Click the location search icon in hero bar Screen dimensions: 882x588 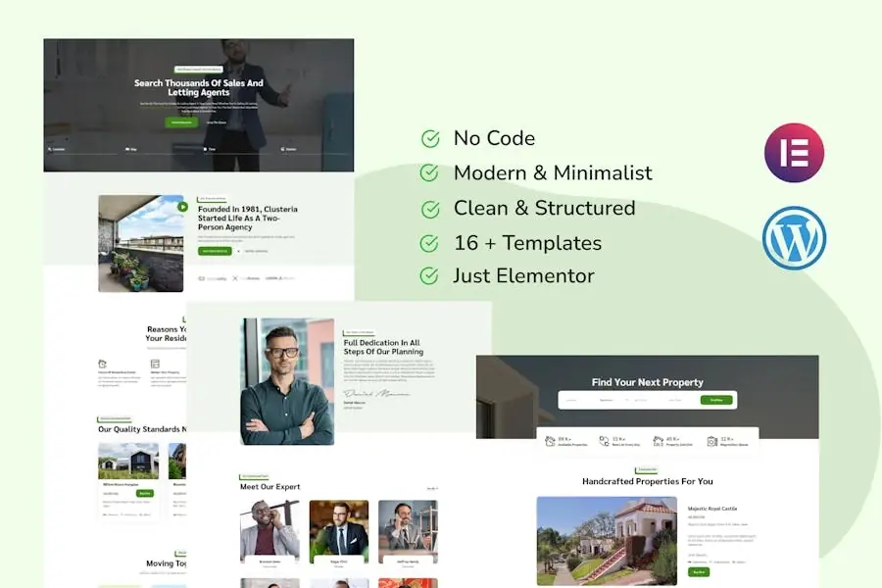[x=49, y=149]
